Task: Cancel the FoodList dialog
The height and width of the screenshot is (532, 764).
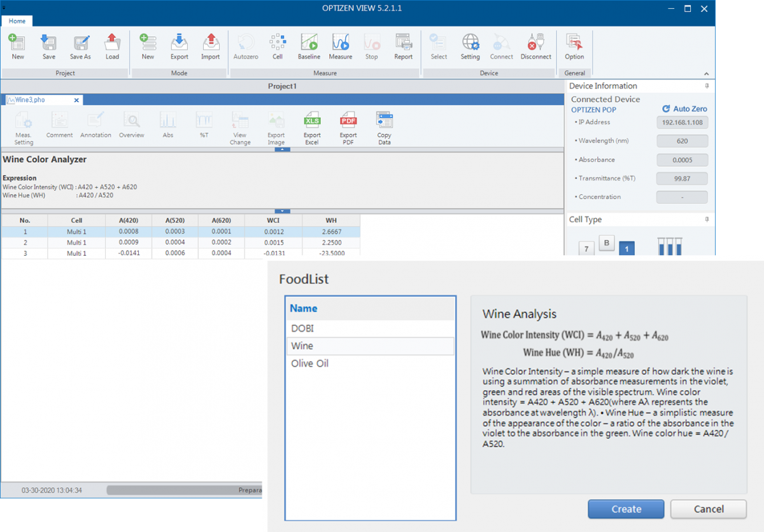Action: tap(708, 509)
